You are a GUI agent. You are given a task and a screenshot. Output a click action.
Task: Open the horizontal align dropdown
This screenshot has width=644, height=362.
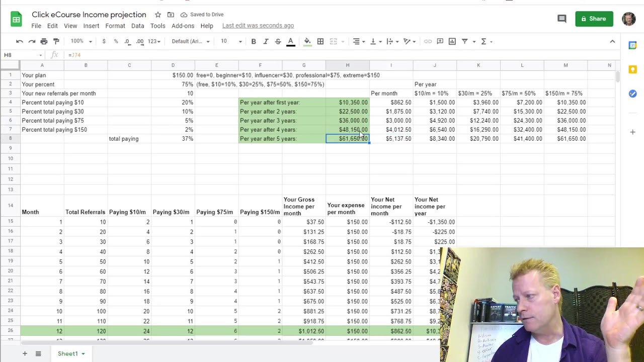358,41
